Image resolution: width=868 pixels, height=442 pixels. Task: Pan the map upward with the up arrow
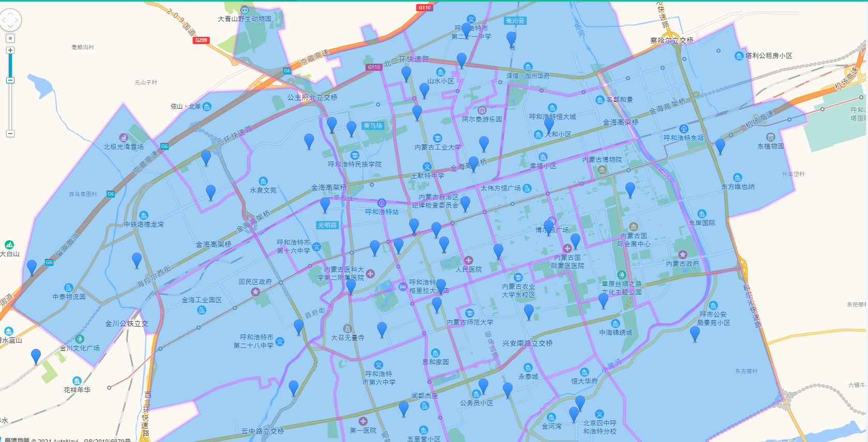tap(10, 13)
